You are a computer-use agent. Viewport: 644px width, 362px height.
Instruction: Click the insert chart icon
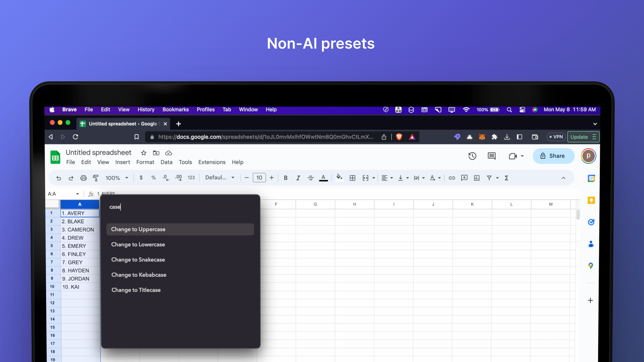(477, 178)
